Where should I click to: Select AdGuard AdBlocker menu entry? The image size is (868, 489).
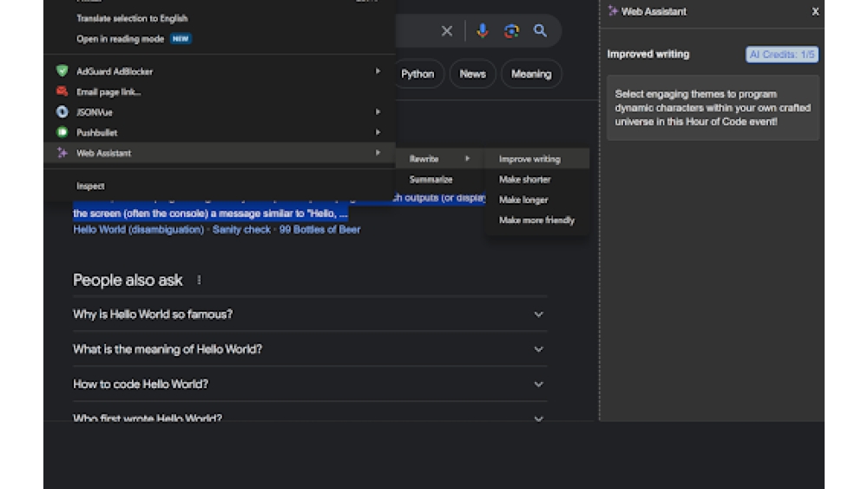220,71
